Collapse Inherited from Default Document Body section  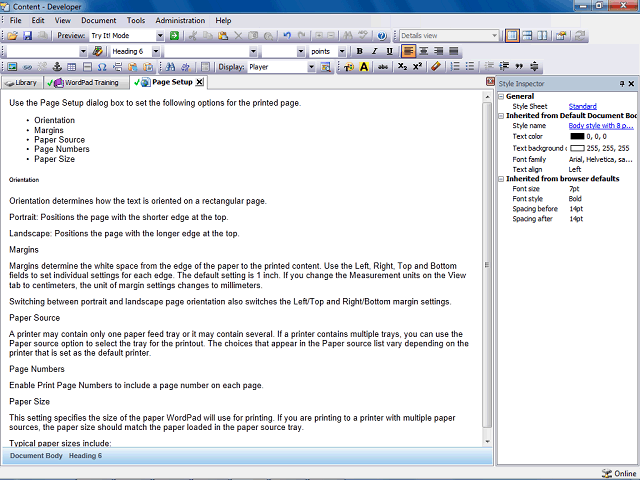point(501,116)
